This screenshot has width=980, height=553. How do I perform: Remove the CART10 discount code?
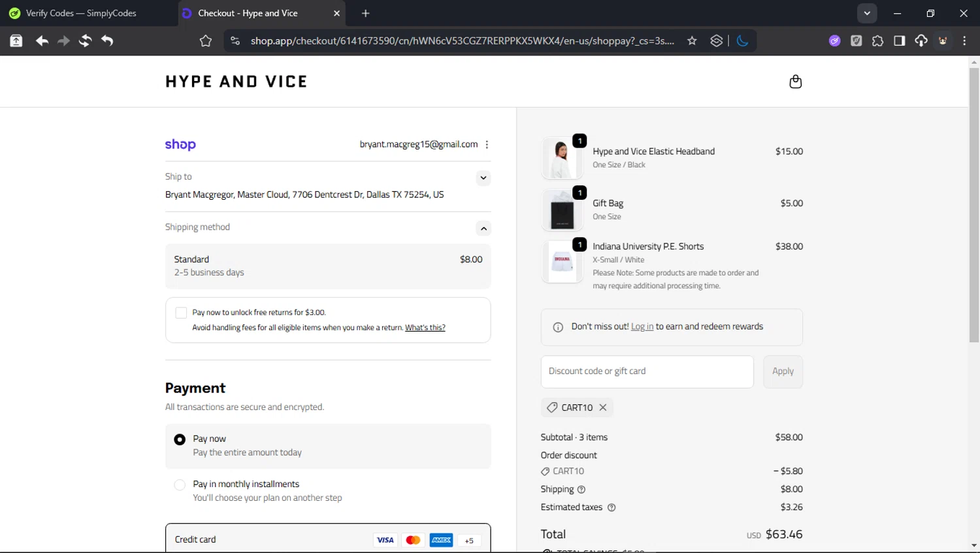(603, 407)
